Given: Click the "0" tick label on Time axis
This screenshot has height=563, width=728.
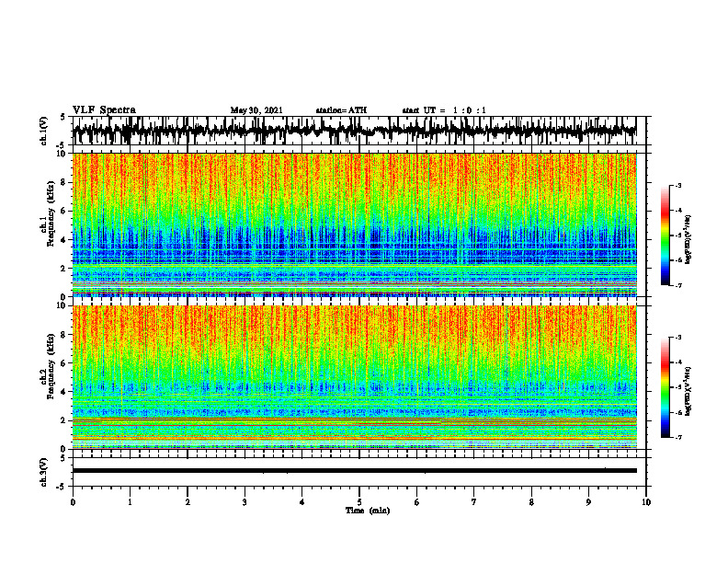Looking at the screenshot, I should pos(73,502).
